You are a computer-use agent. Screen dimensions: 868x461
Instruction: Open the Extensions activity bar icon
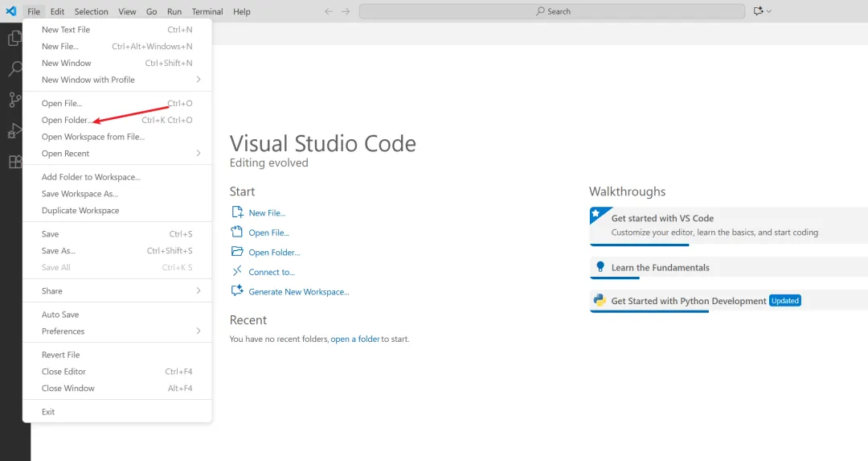pyautogui.click(x=14, y=162)
